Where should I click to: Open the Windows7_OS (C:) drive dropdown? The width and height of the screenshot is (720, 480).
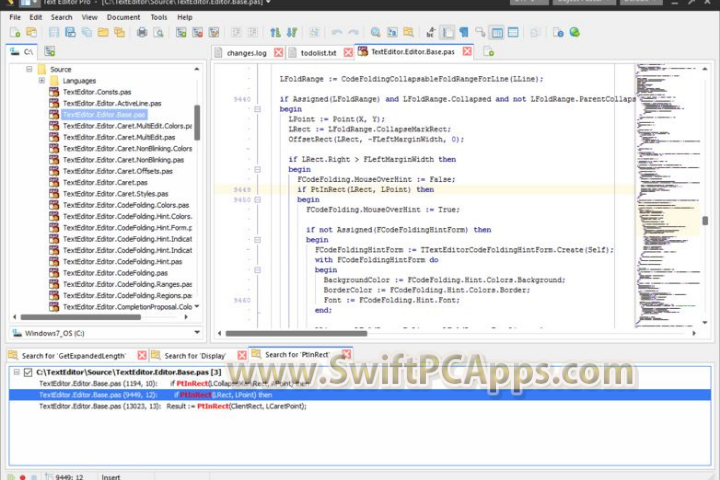[x=197, y=332]
